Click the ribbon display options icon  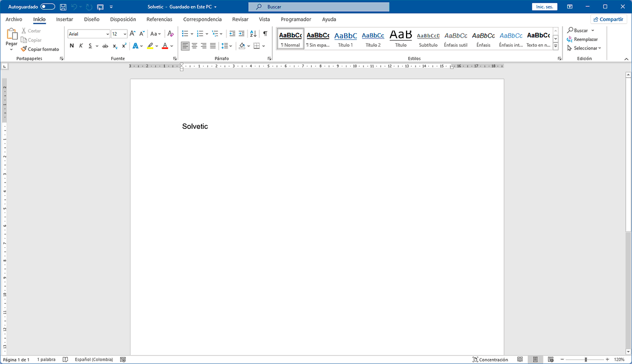point(570,7)
